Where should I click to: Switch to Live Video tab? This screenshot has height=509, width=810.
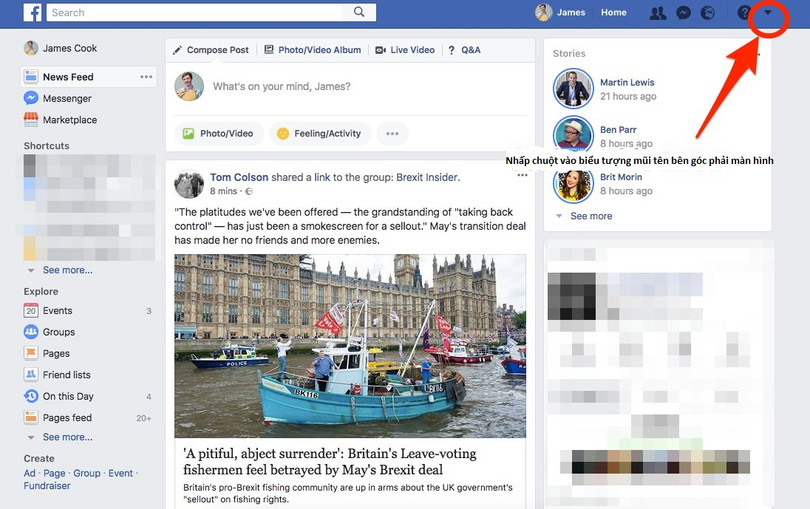[405, 50]
